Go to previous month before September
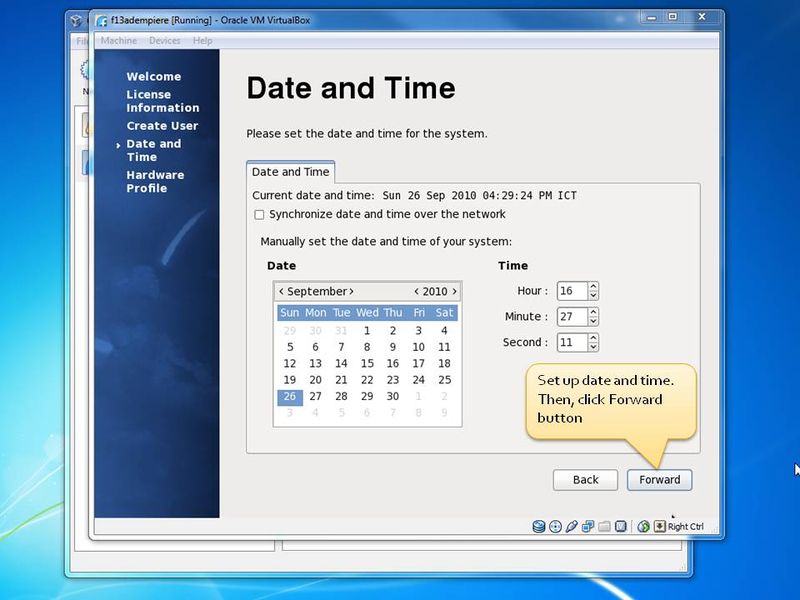The height and width of the screenshot is (600, 800). click(x=281, y=291)
